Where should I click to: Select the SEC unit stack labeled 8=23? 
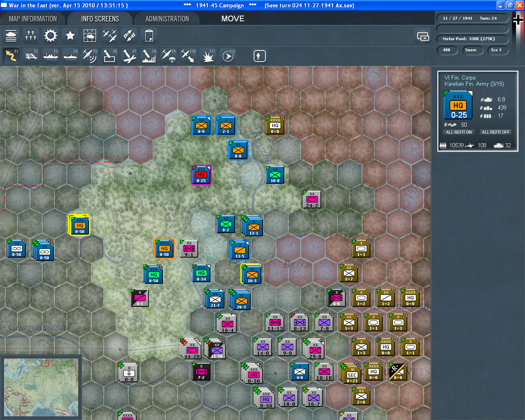pos(351,373)
